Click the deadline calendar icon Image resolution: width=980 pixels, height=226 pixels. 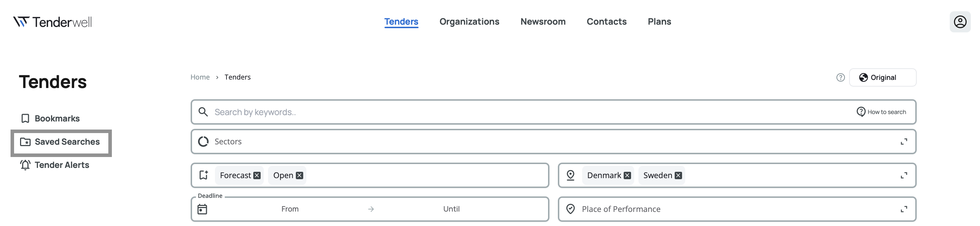click(x=202, y=209)
